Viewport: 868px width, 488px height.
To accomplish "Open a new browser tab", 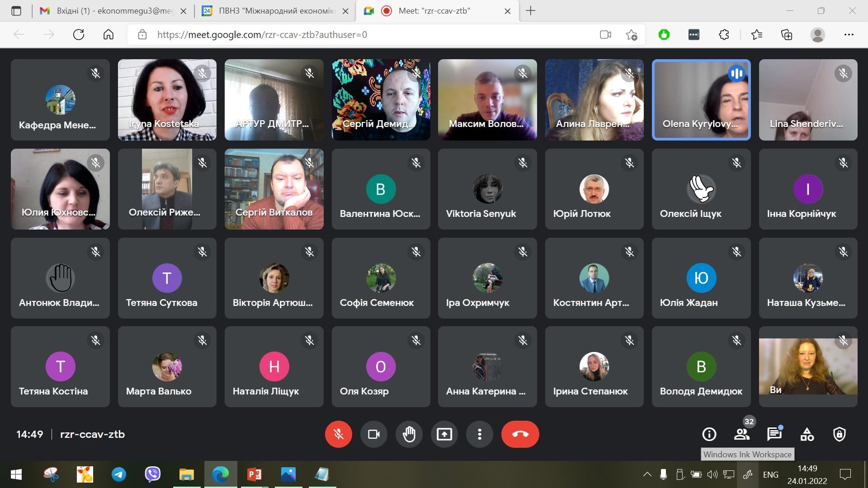I will (531, 11).
